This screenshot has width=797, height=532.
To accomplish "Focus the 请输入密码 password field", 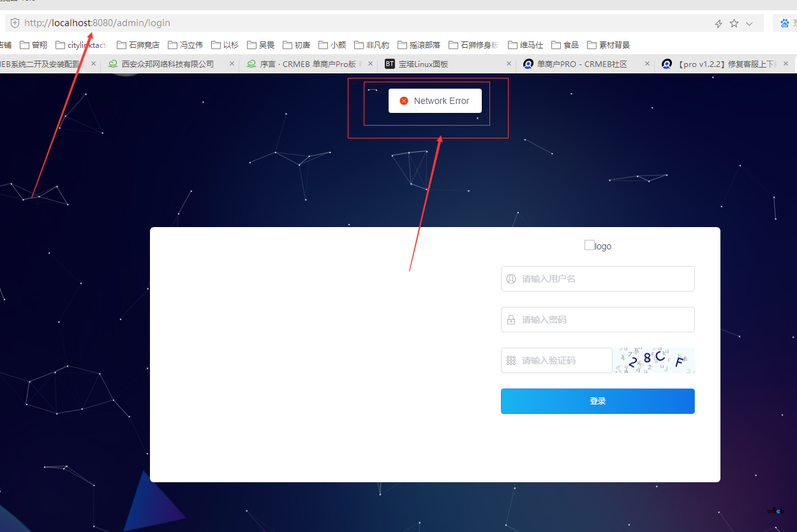I will tap(598, 320).
